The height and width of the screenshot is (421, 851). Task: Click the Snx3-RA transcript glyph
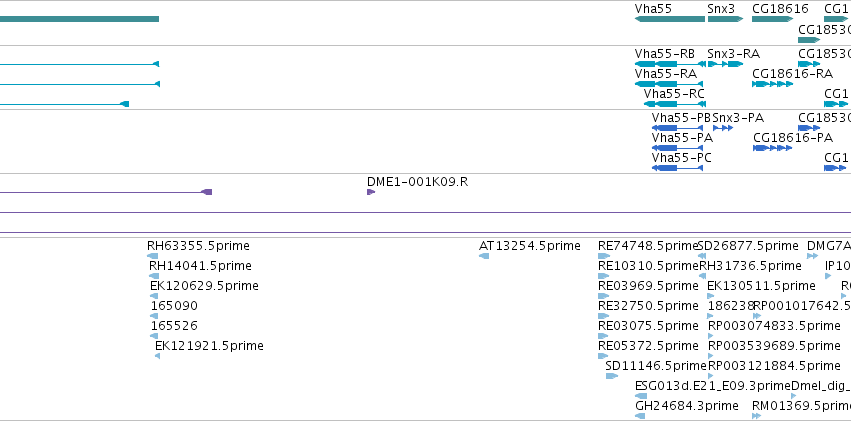[x=724, y=64]
